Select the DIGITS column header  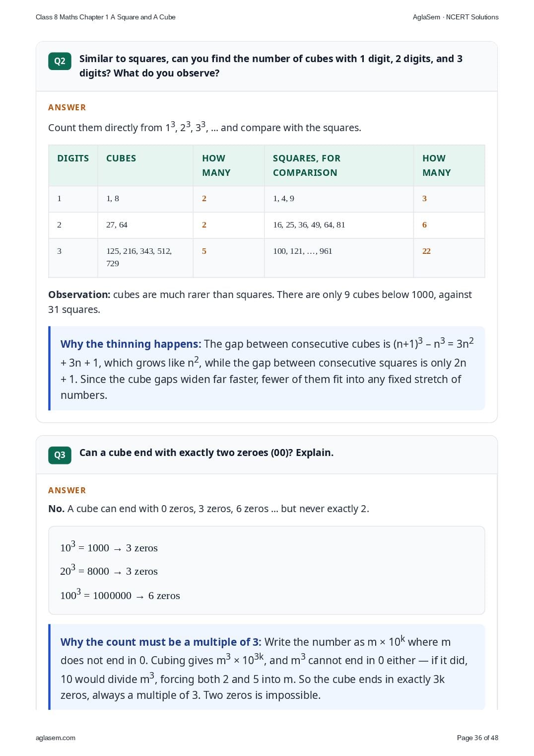point(73,158)
